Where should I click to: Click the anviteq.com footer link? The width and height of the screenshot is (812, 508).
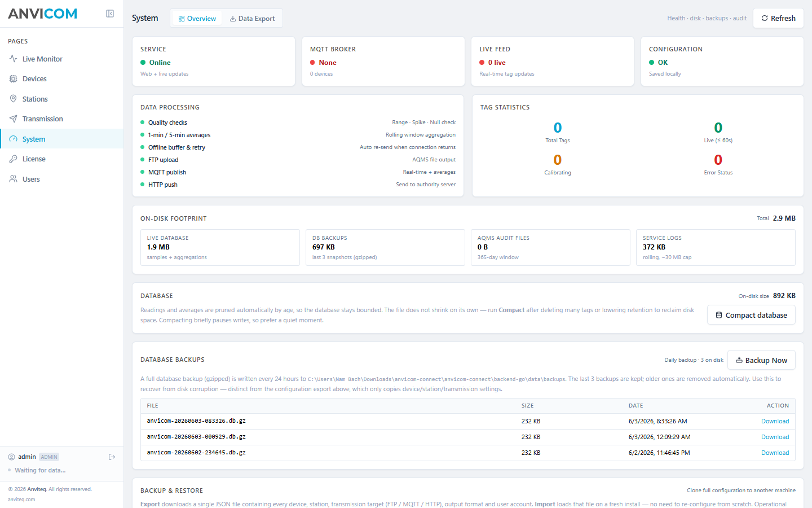[x=21, y=500]
